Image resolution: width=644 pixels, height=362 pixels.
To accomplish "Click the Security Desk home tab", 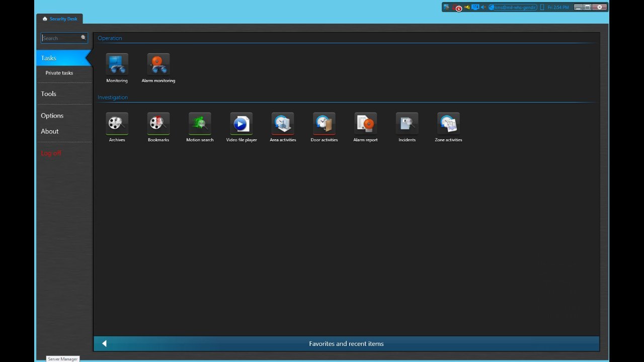I will click(60, 19).
